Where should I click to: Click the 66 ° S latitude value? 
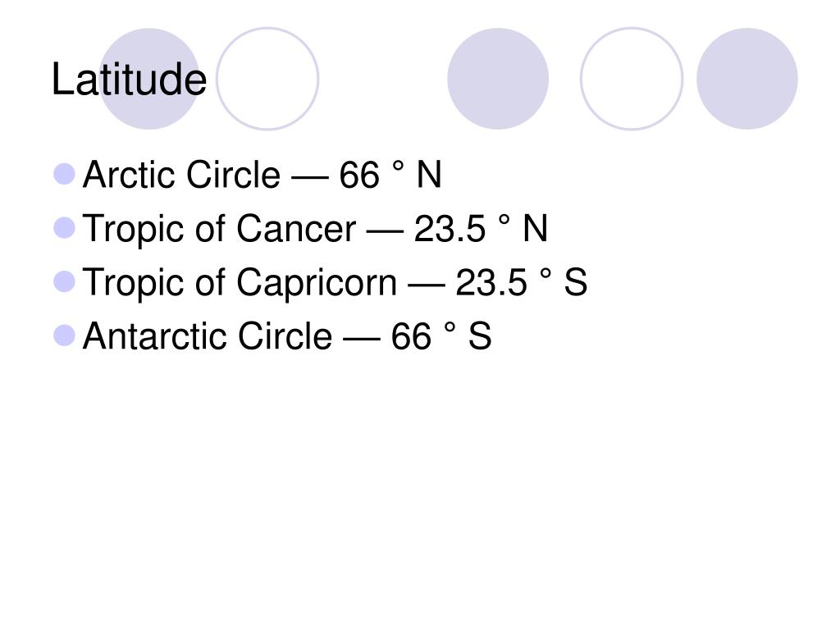tap(441, 336)
